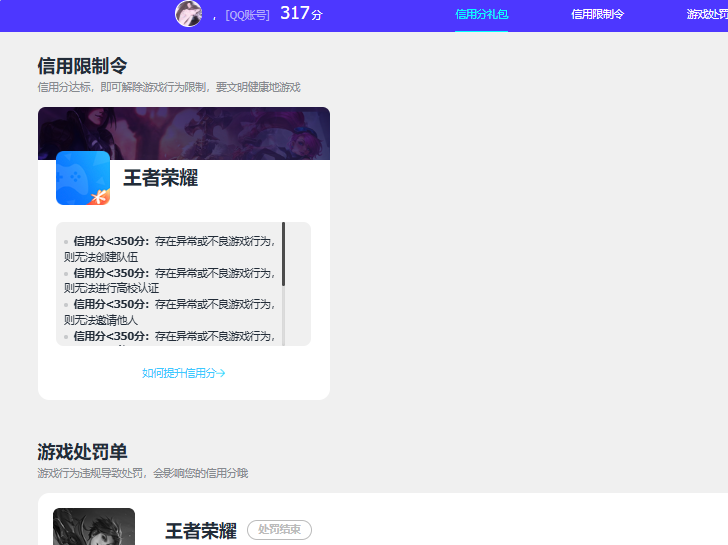This screenshot has width=728, height=545.
Task: Click the 则无法邀请他人 restriction text
Action: coord(101,320)
